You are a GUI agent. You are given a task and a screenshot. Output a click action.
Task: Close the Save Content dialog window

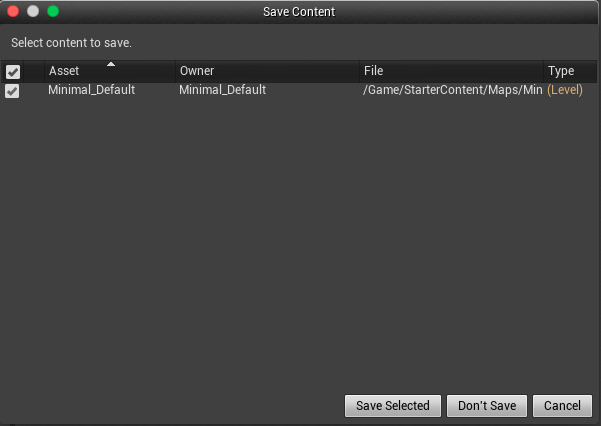[x=14, y=11]
